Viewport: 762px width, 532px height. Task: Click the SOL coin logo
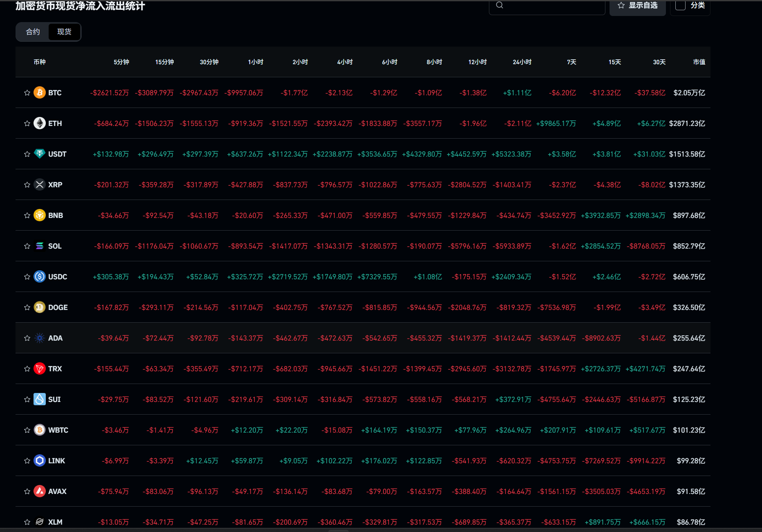click(40, 246)
